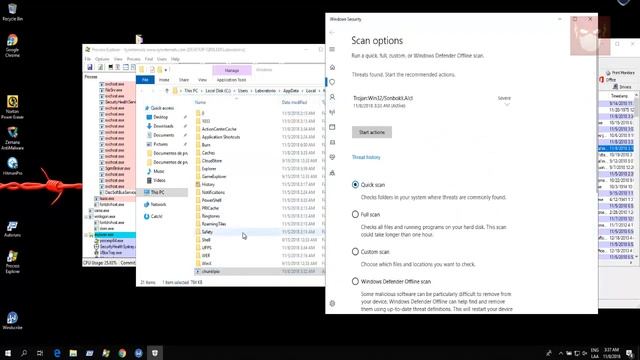Select the PowerShell folder
Viewport: 640px width, 360px height.
click(x=211, y=200)
